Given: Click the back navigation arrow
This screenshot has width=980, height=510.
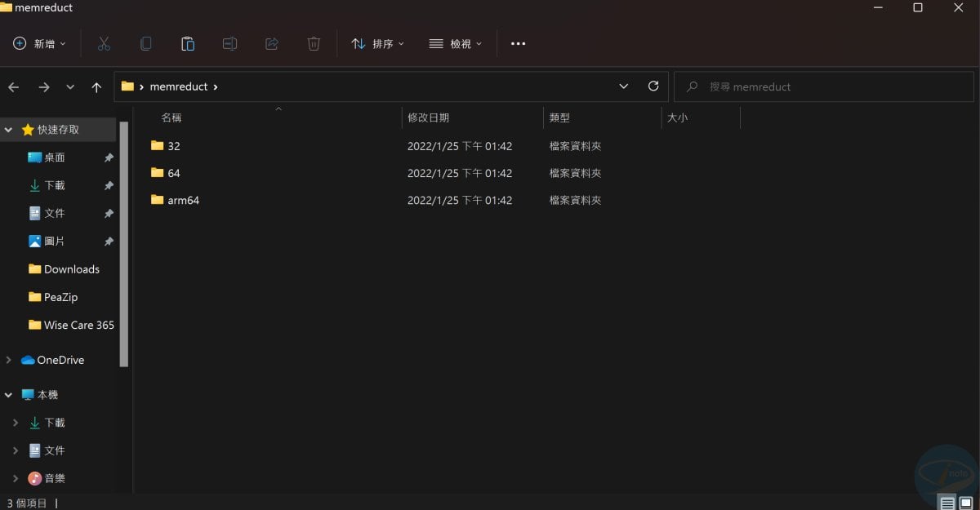Looking at the screenshot, I should (14, 86).
